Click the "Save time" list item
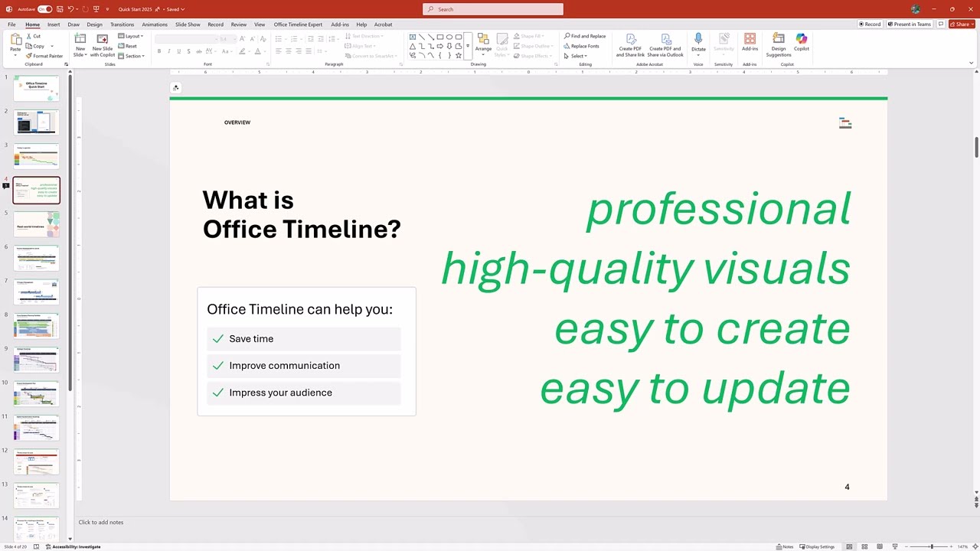Screen dimensions: 980x551 [304, 338]
